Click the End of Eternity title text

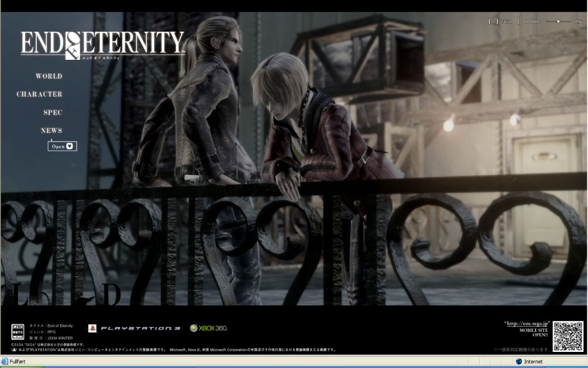60,325
